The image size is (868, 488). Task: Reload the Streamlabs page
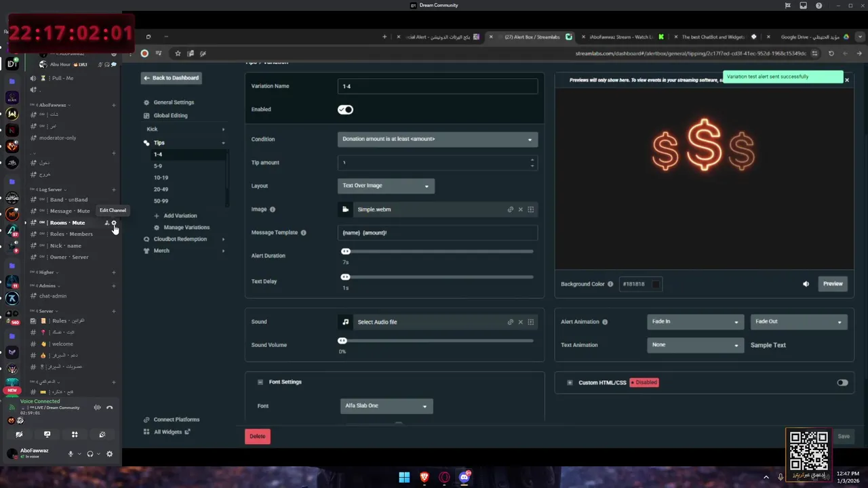coord(831,54)
